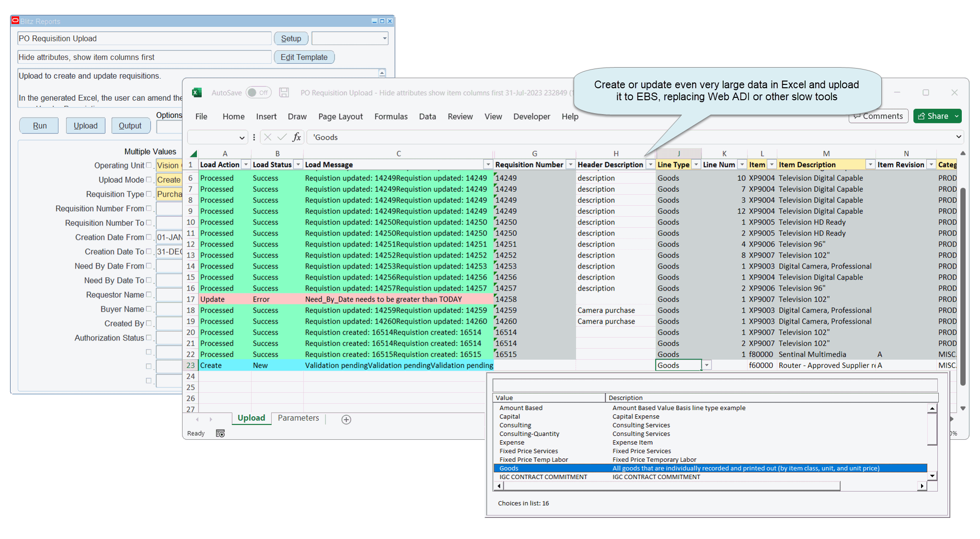The height and width of the screenshot is (539, 980).
Task: Click the macro recording status bar icon
Action: (x=220, y=434)
